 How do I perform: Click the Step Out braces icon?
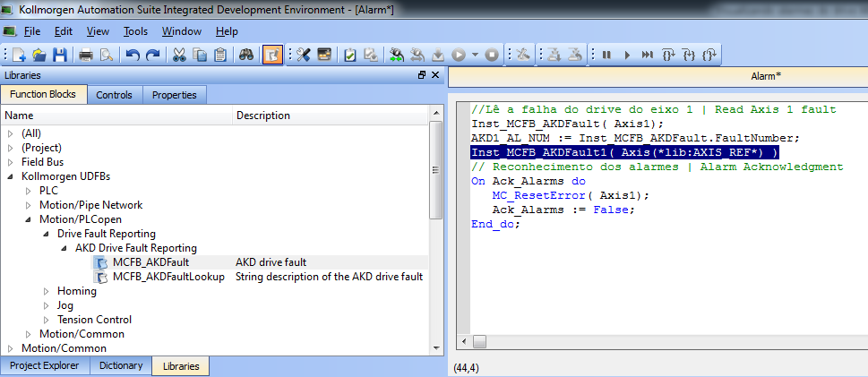point(709,55)
